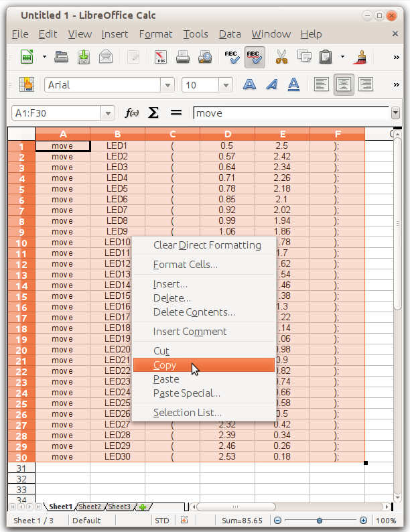Choose Paste Special in context menu

(x=204, y=393)
